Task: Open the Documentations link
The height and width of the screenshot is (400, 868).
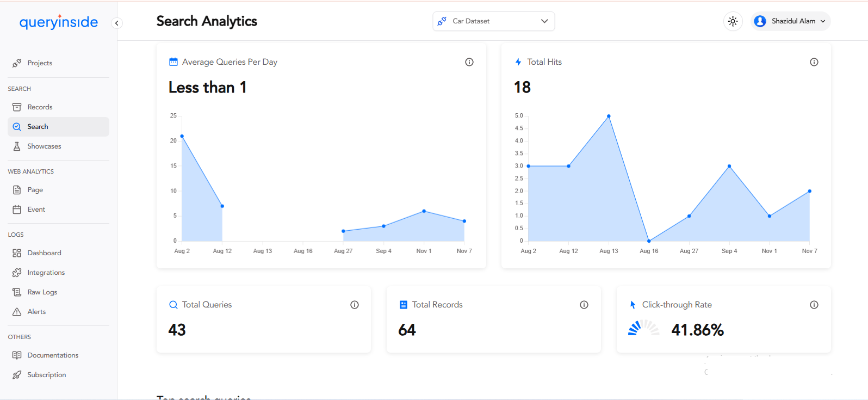Action: pyautogui.click(x=53, y=355)
